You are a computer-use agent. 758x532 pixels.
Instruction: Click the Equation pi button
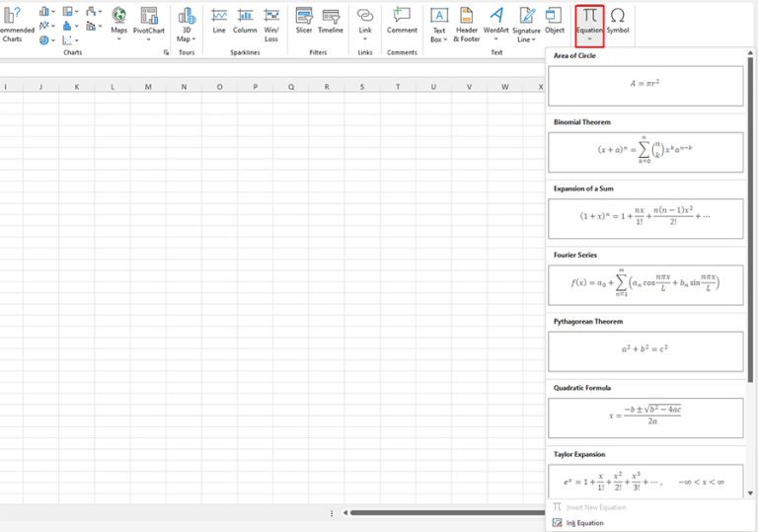590,16
